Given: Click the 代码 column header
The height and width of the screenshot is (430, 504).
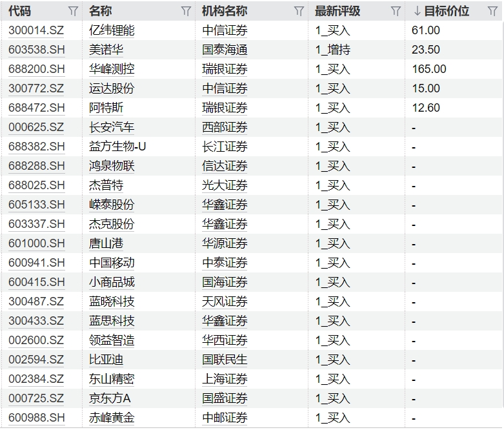Looking at the screenshot, I should [20, 11].
